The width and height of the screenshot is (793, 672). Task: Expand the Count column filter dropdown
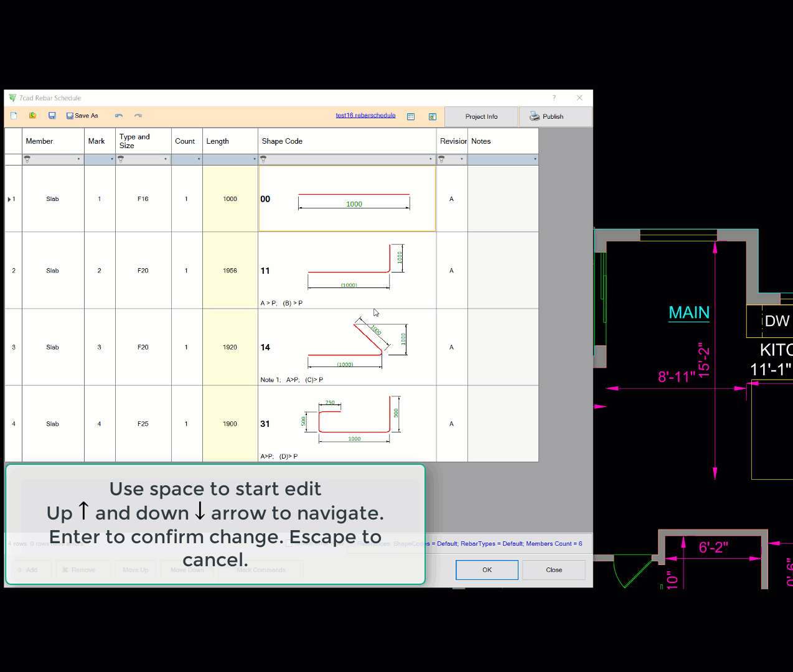(x=199, y=159)
